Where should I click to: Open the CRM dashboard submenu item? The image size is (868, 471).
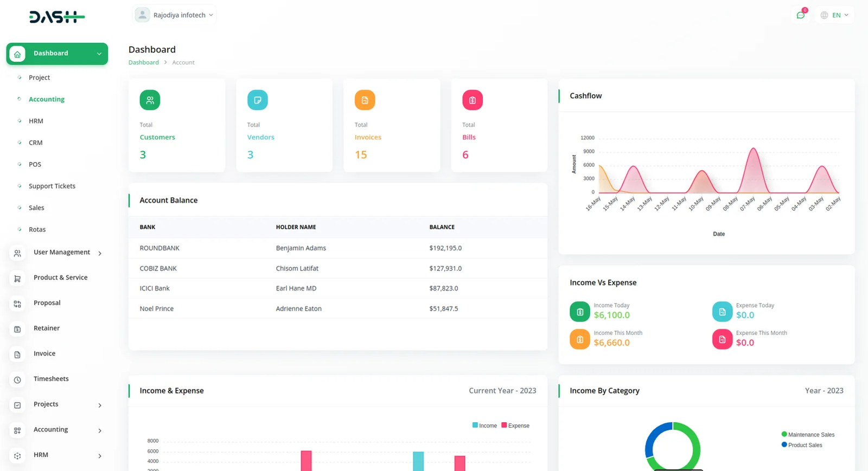(36, 143)
